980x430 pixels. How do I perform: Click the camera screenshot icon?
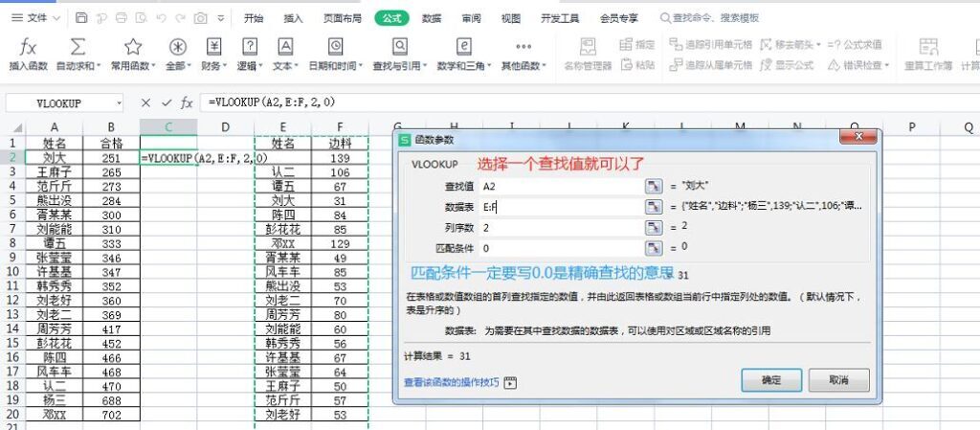pyautogui.click(x=200, y=18)
